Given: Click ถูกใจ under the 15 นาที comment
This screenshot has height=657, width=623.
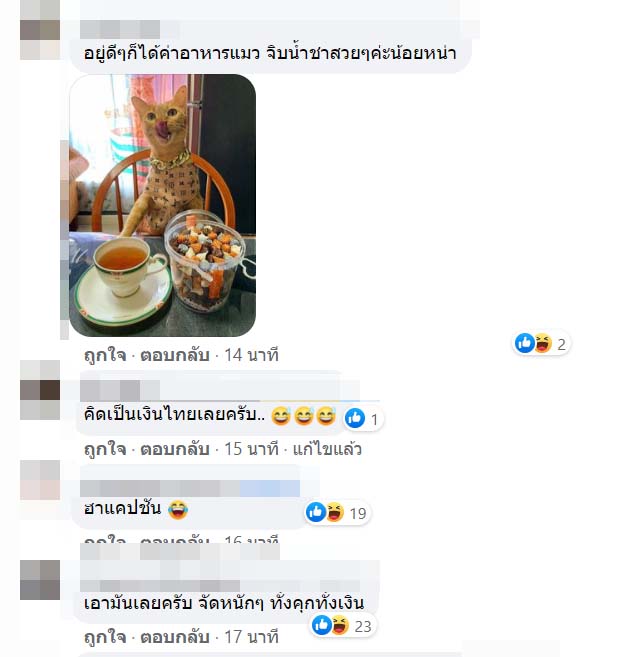Looking at the screenshot, I should (x=105, y=449).
